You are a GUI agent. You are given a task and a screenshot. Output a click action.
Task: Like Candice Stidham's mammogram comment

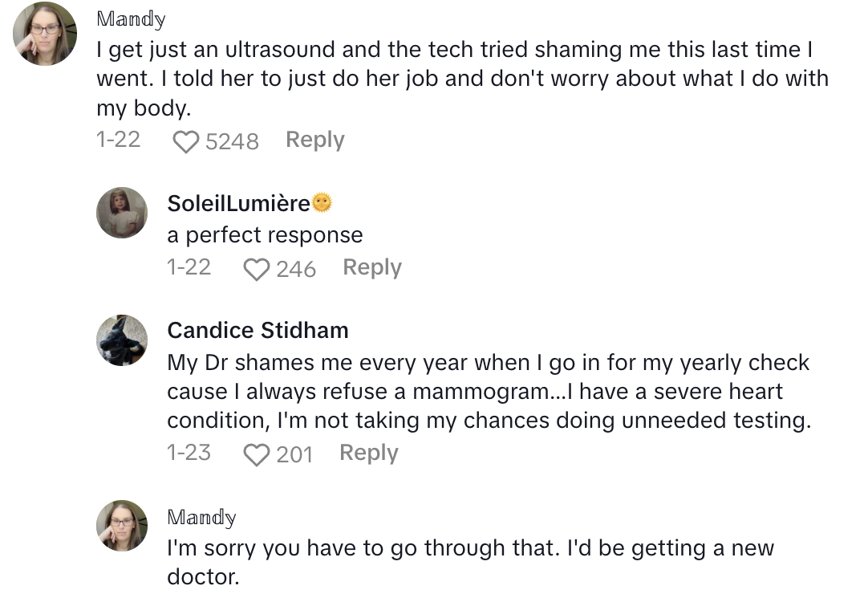click(x=257, y=455)
